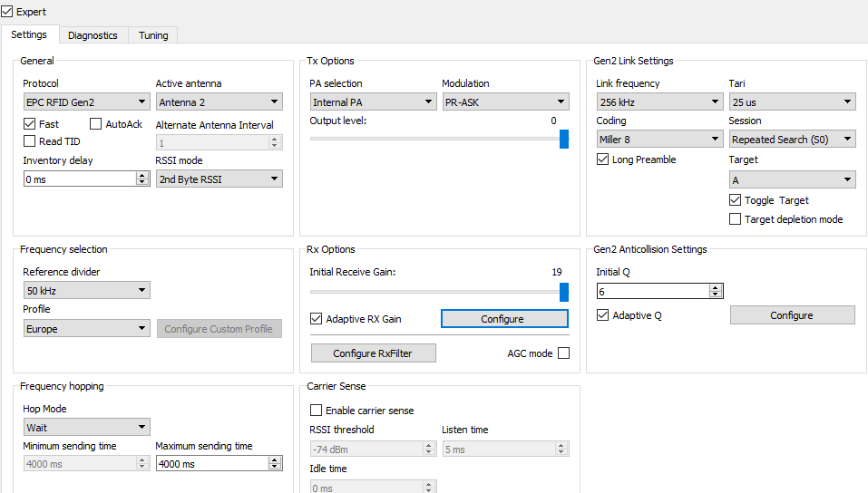Increase Inventory delay with up arrow
Image resolution: width=868 pixels, height=493 pixels.
click(x=142, y=176)
